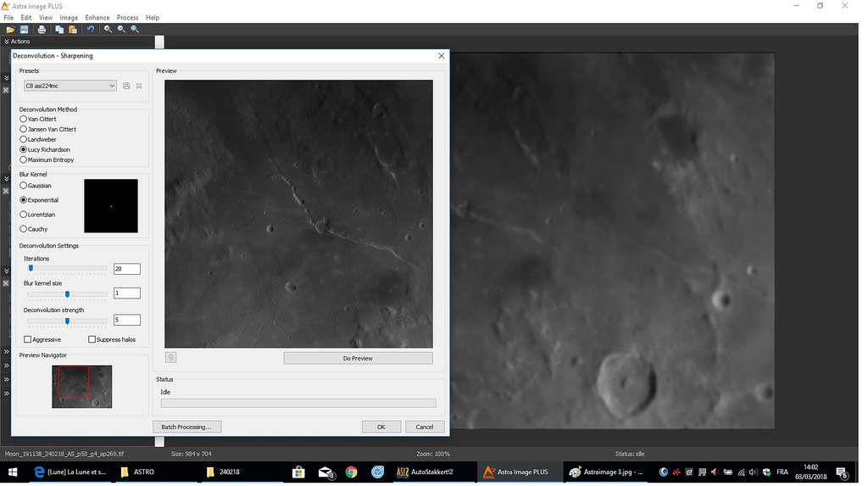
Task: Close the Deconvolution - Sharpening dialog
Action: pos(441,56)
